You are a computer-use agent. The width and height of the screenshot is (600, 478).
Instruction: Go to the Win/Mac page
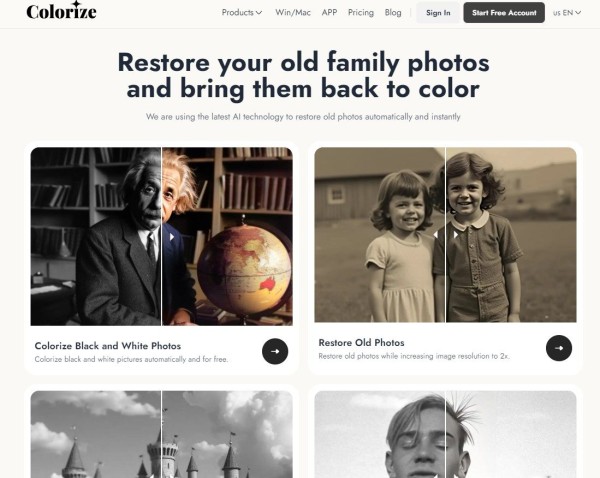pos(293,13)
